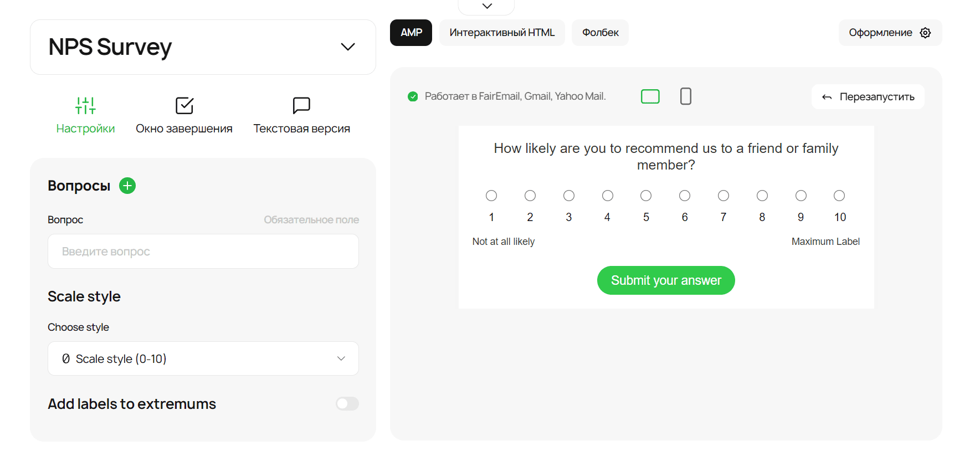
Task: Expand the top collapsed chevron panel
Action: tap(487, 6)
